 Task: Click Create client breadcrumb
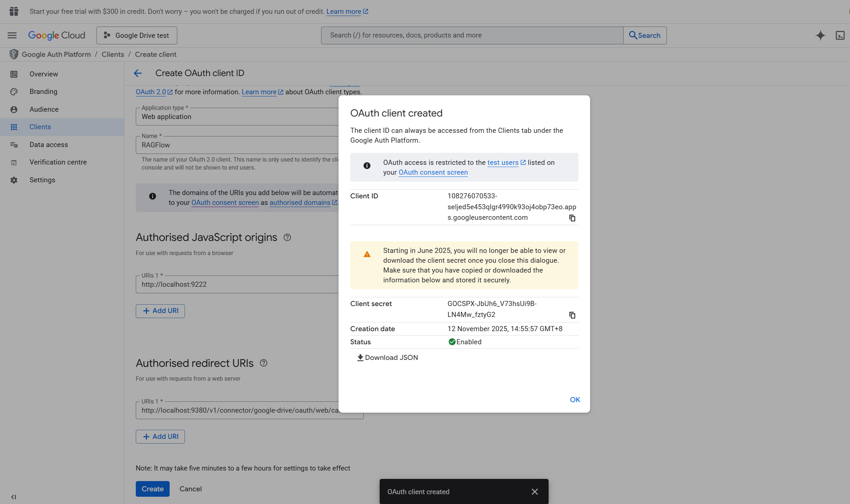click(156, 54)
